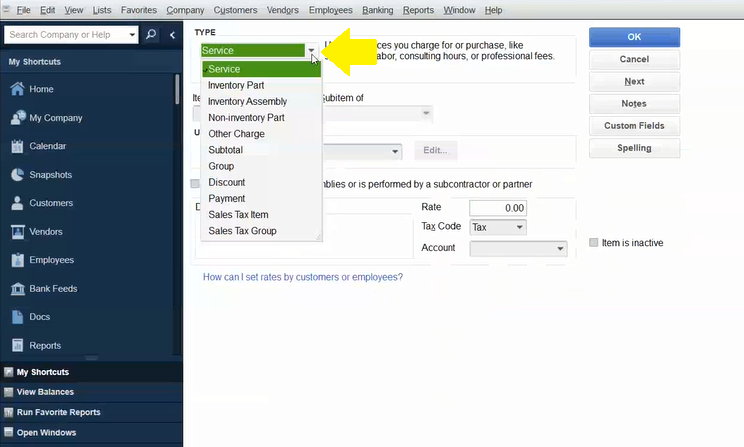Click the Next button
744x447 pixels.
coord(634,82)
